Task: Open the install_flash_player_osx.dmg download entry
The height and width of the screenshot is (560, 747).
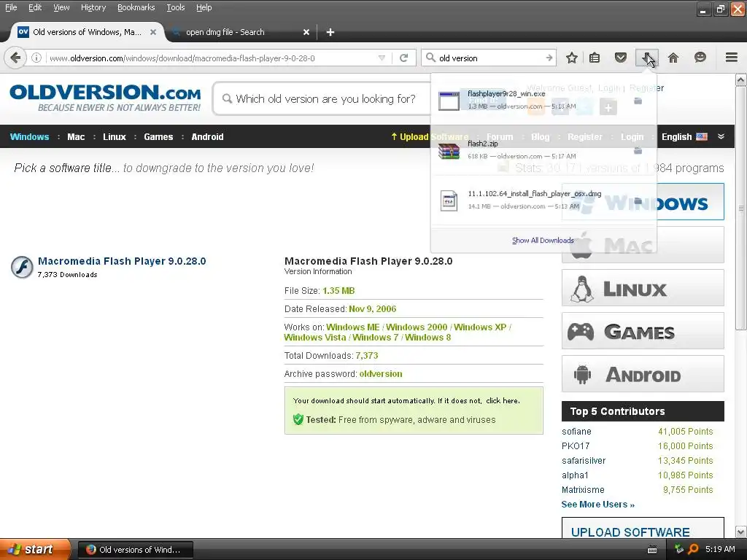Action: (x=529, y=200)
